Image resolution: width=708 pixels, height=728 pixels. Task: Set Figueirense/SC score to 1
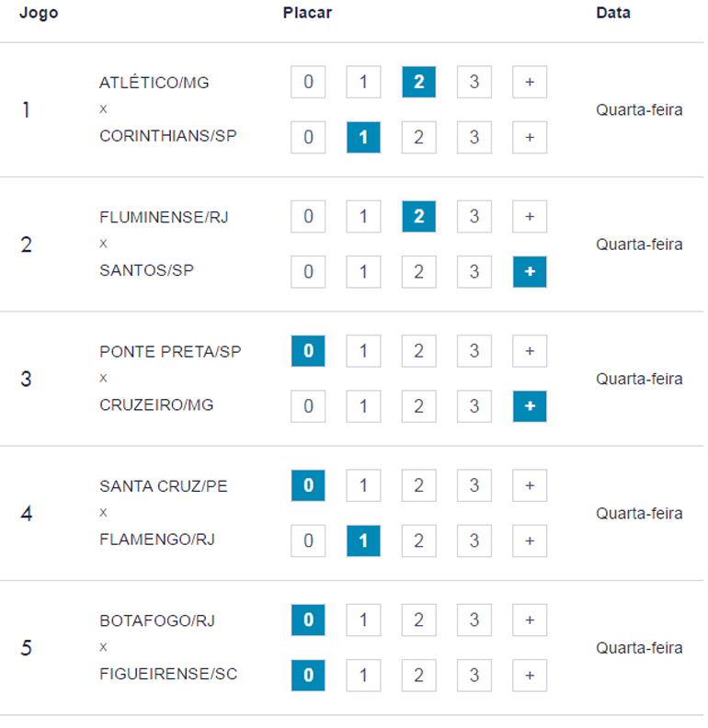[x=363, y=676]
